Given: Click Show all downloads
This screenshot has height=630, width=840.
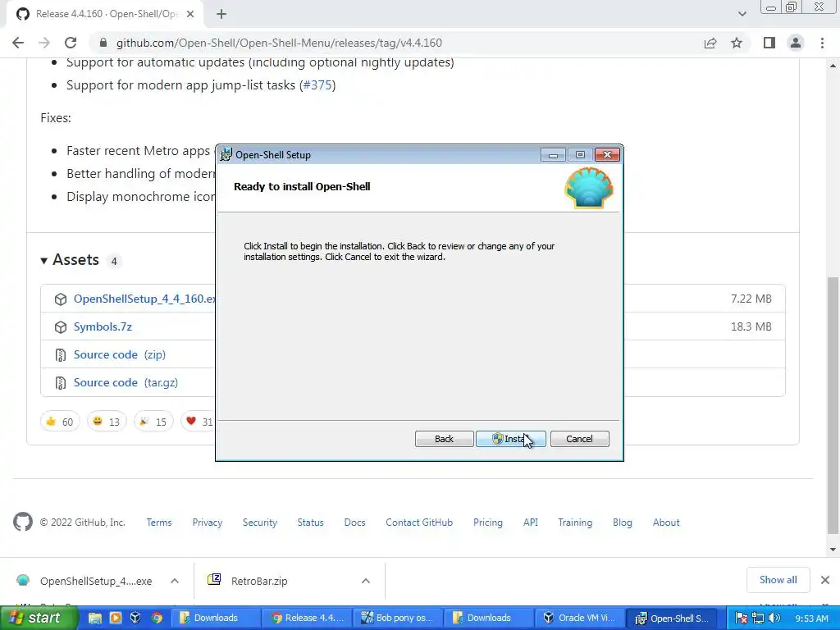Looking at the screenshot, I should [x=778, y=580].
